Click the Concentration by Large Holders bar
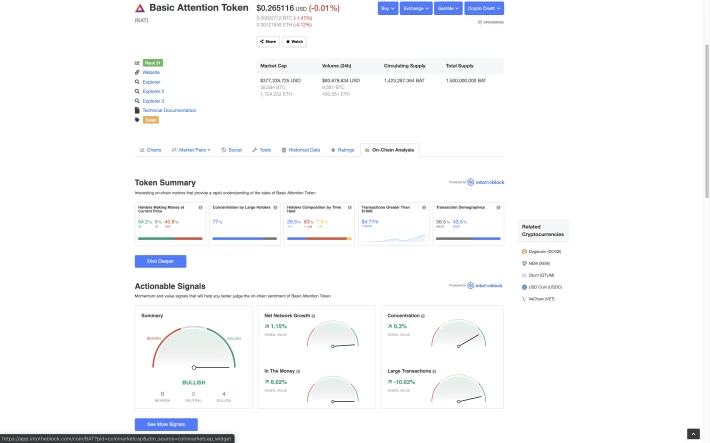Viewport: 710px width, 443px height. [245, 238]
